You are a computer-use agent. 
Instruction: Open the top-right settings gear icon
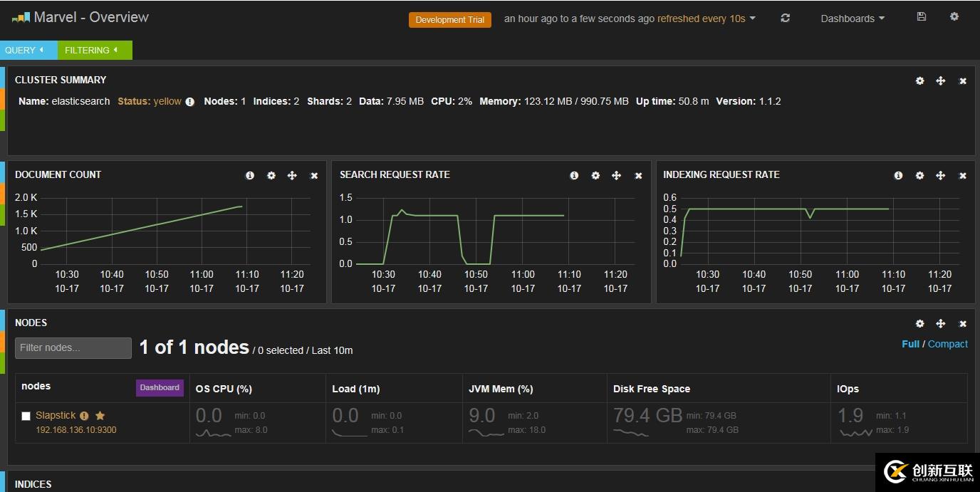tap(954, 17)
